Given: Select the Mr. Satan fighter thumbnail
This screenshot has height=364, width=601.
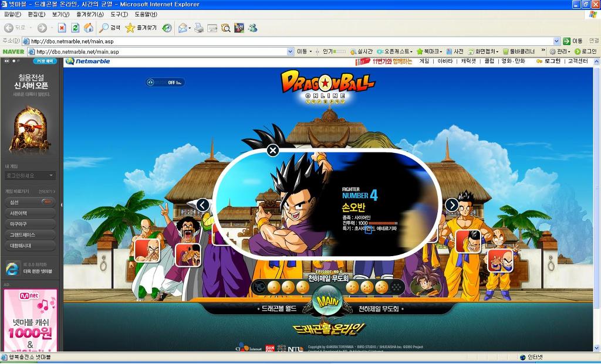Looking at the screenshot, I should [x=188, y=255].
